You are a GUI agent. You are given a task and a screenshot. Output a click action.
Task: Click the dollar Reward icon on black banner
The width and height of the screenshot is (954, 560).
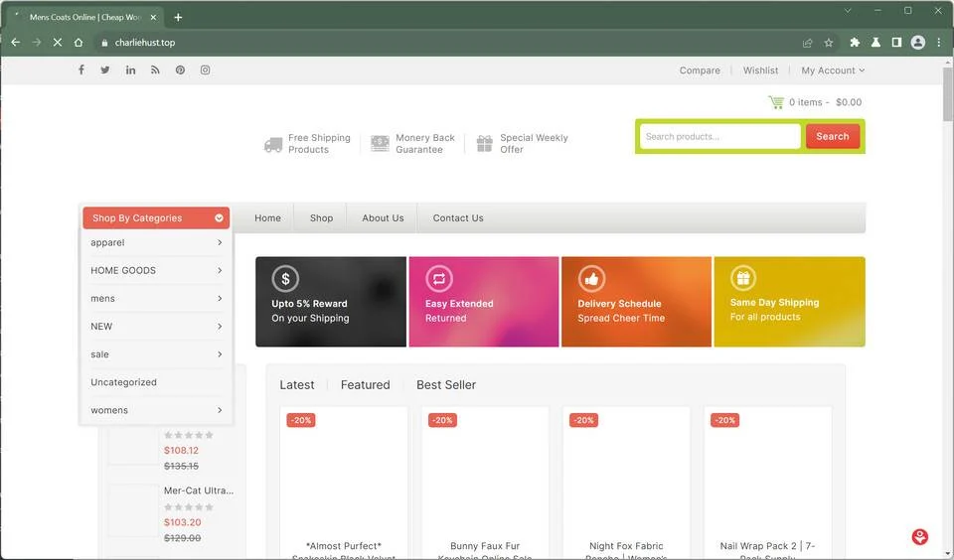click(285, 279)
